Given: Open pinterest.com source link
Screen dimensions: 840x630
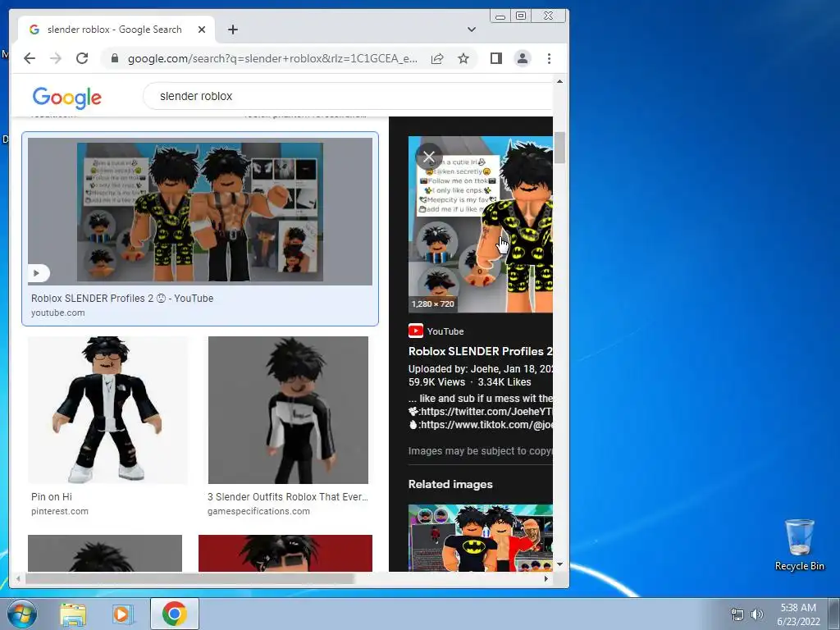Looking at the screenshot, I should (59, 512).
